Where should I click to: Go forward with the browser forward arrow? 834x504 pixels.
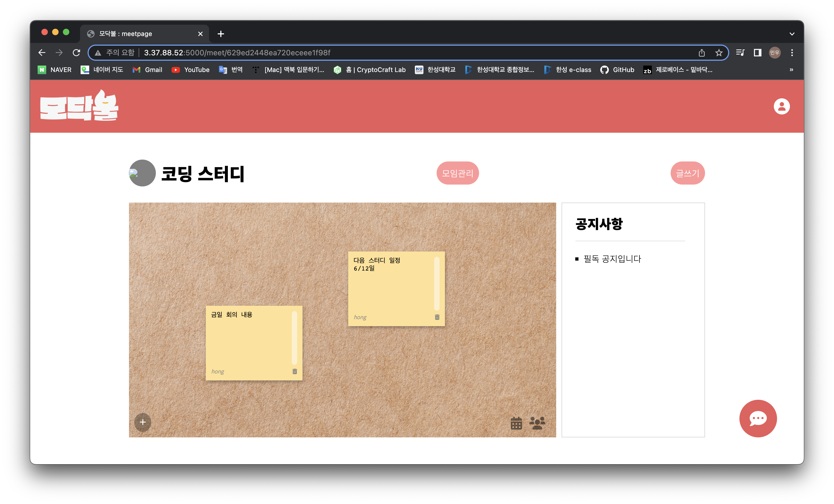[59, 52]
